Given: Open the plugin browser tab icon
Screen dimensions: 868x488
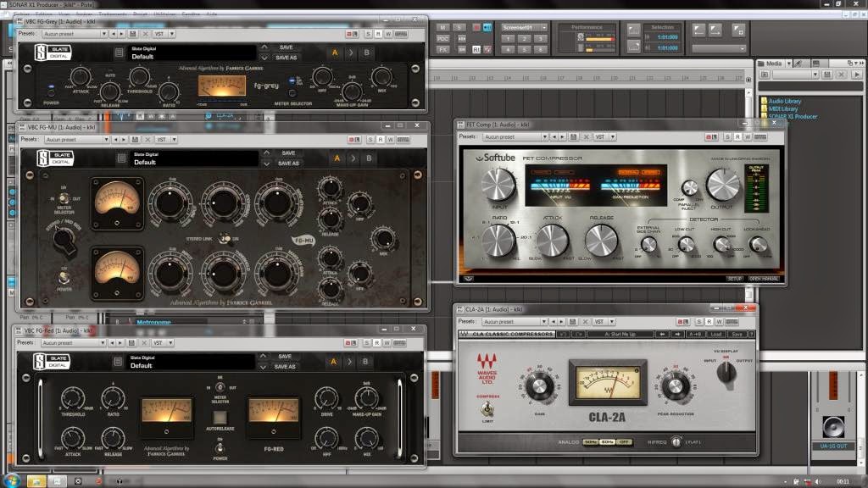Looking at the screenshot, I should click(x=798, y=64).
